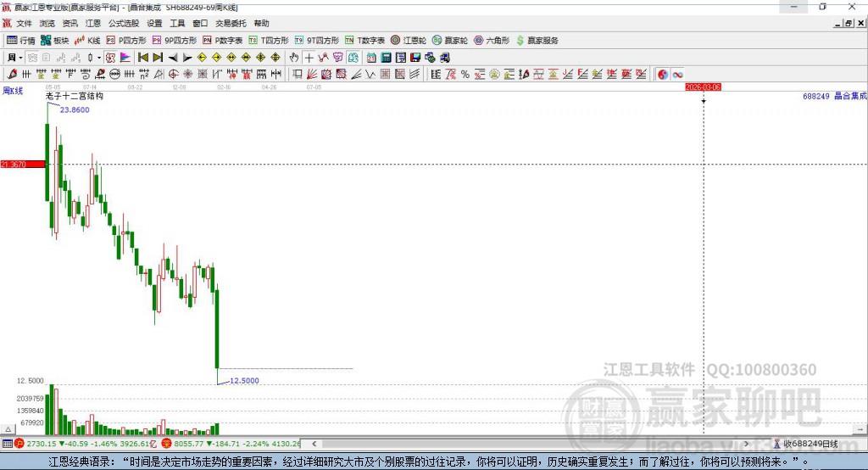Image resolution: width=868 pixels, height=470 pixels.
Task: Click the 收688249日线 status entry
Action: pyautogui.click(x=805, y=444)
